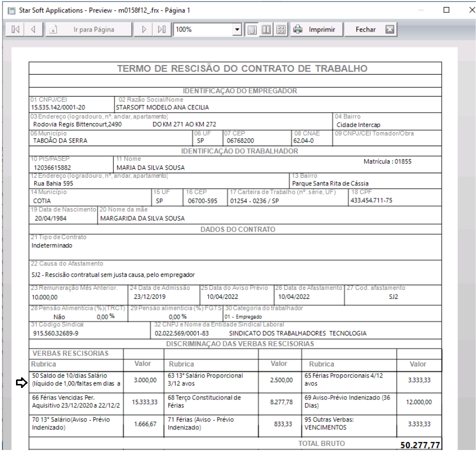Close the preview window with X
The image size is (476, 451).
[x=471, y=10]
